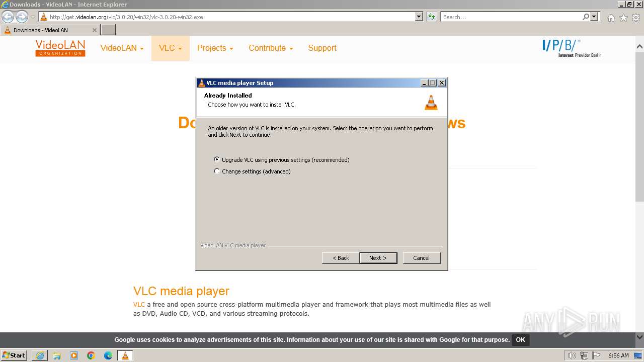The image size is (644, 362).
Task: Switch to VLC setup taskbar item
Action: [125, 355]
